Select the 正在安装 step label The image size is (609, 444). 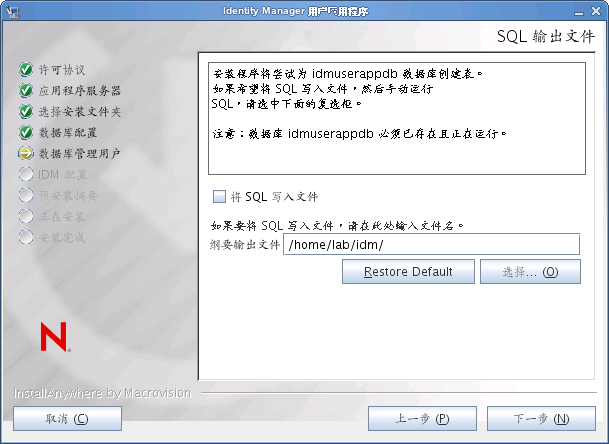62,217
